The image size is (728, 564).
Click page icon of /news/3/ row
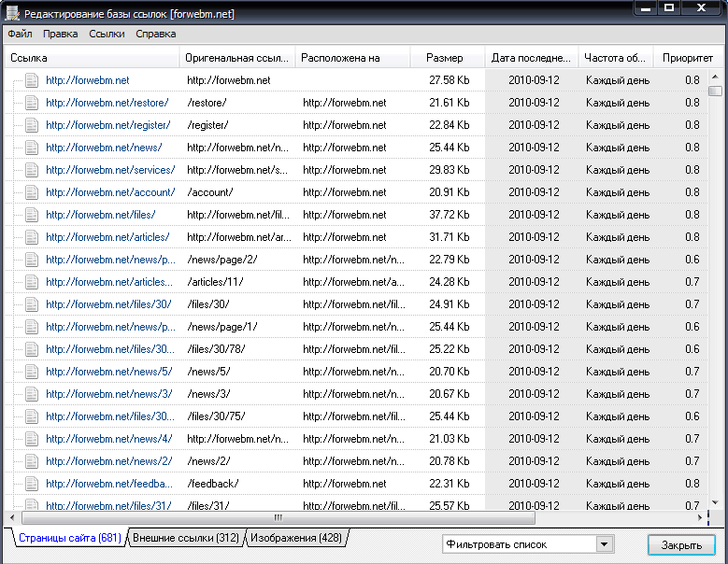tap(32, 394)
